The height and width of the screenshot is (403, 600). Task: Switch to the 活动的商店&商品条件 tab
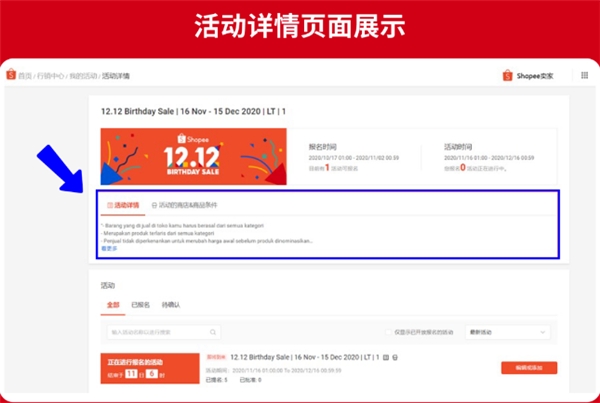pyautogui.click(x=184, y=206)
